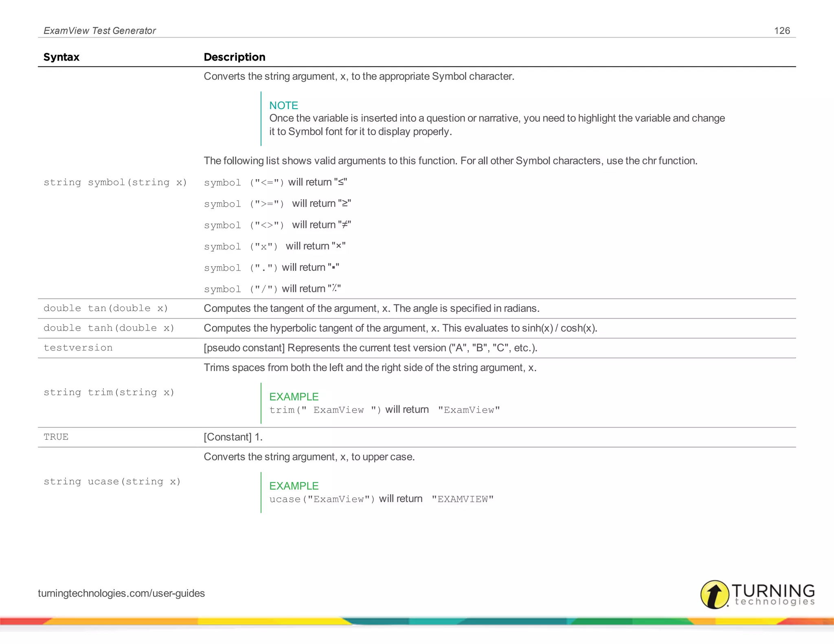Click the EXAMPLE heading under trim description
This screenshot has height=644, width=834.
pyautogui.click(x=294, y=396)
